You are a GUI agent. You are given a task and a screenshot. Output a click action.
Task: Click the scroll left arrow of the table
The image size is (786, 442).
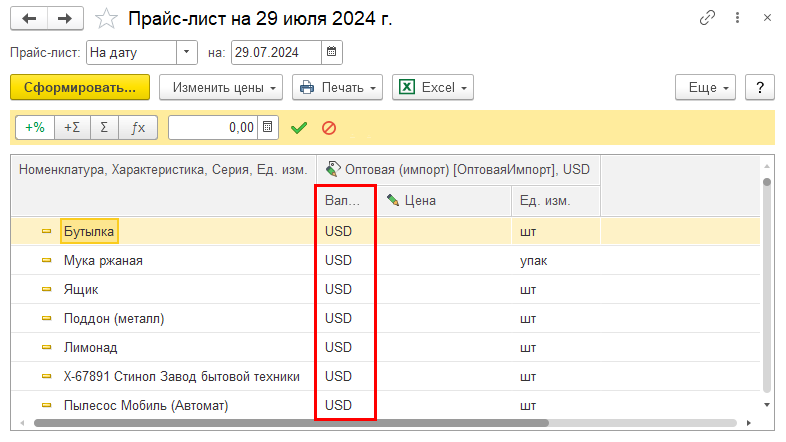pos(22,423)
